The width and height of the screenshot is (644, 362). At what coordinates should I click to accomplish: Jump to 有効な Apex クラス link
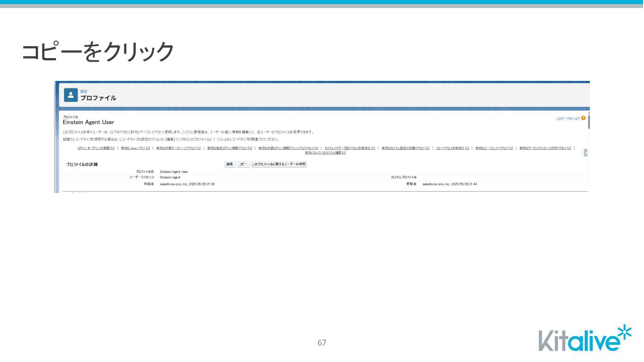135,148
